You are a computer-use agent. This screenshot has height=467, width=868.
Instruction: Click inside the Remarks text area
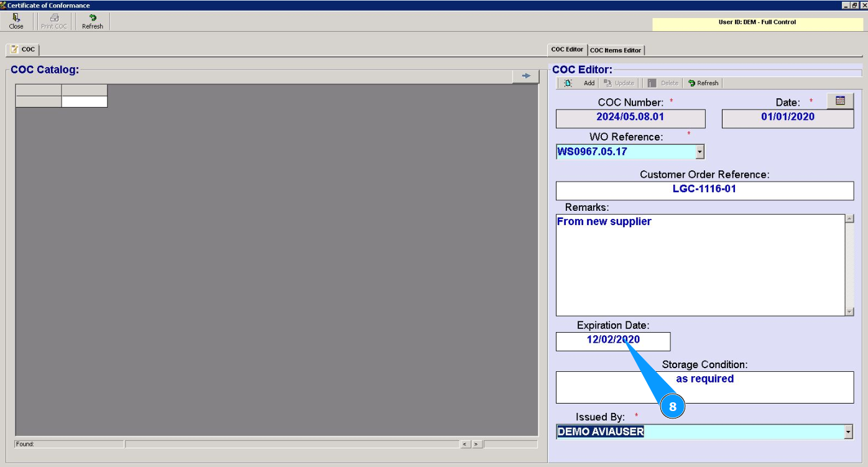(700, 265)
